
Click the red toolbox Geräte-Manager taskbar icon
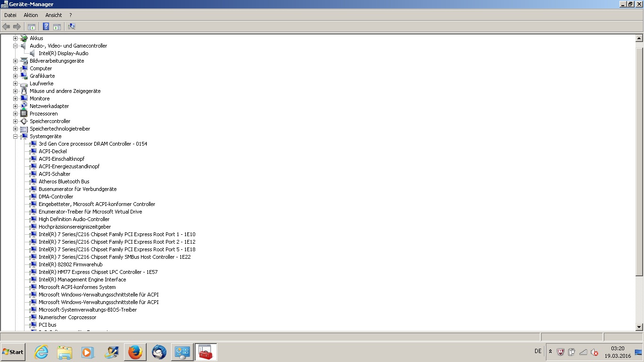206,352
